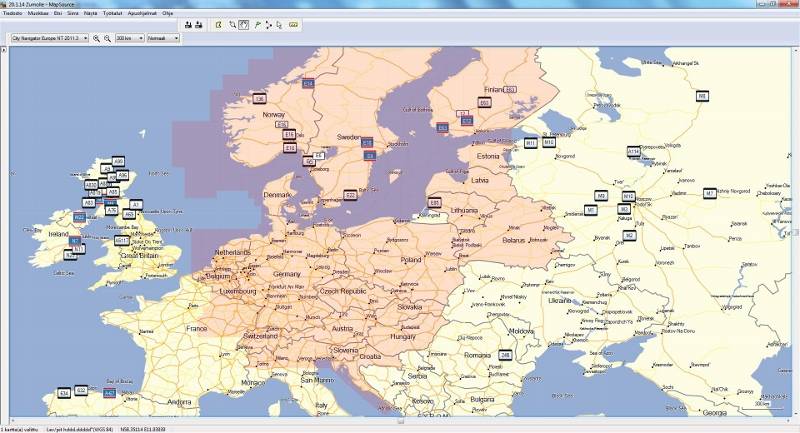This screenshot has width=800, height=433.
Task: Click the A114 road shield
Action: pos(633,151)
